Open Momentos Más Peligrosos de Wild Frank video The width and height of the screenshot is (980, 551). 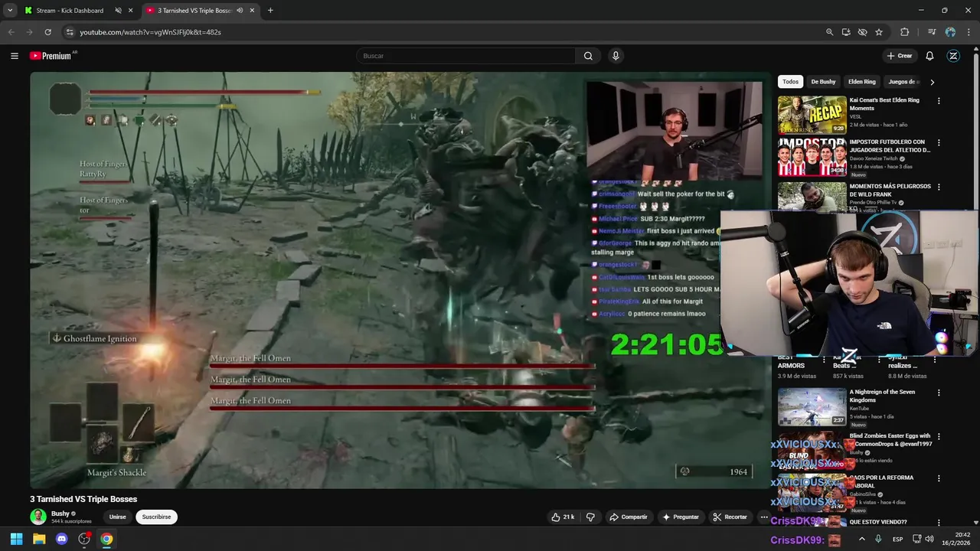(x=890, y=190)
